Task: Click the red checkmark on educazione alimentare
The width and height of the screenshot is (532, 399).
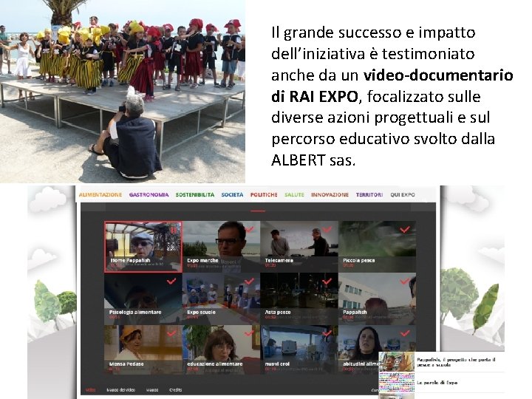Action: pyautogui.click(x=250, y=333)
